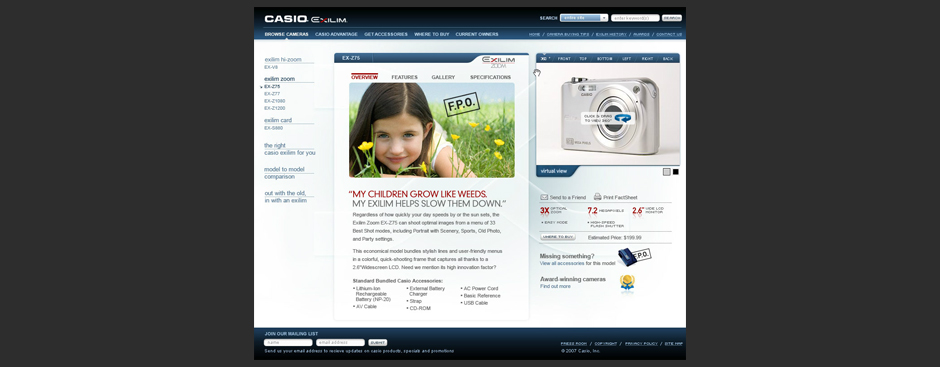Screen dimensions: 940x367
Task: Click the Where To Buy button
Action: (558, 237)
